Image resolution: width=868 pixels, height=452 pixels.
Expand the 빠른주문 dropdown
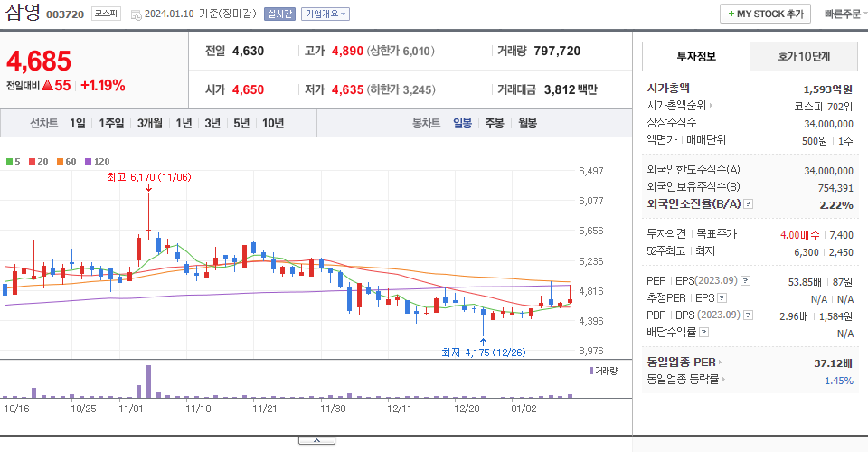click(845, 14)
